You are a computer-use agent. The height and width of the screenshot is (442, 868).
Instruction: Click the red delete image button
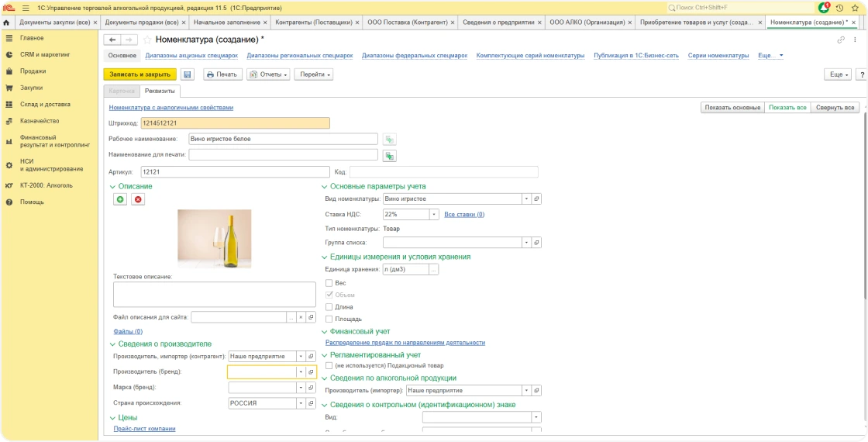[x=138, y=199]
